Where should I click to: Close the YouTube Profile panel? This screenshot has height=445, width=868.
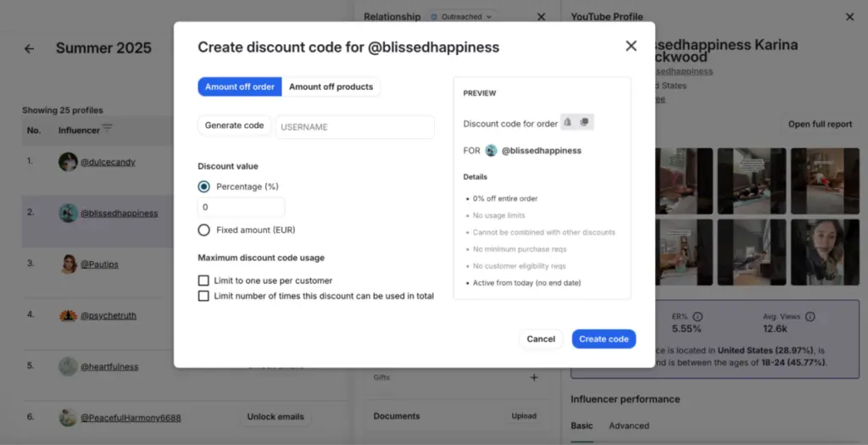(850, 16)
